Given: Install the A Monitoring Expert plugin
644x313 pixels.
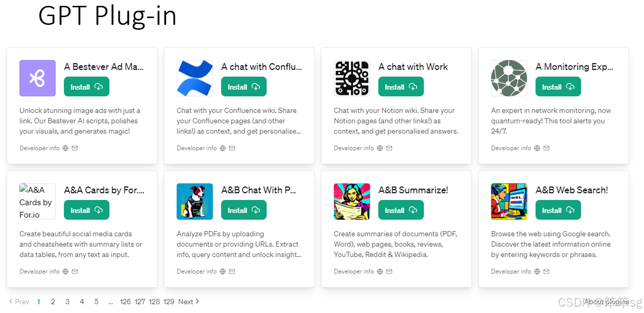Looking at the screenshot, I should point(558,87).
